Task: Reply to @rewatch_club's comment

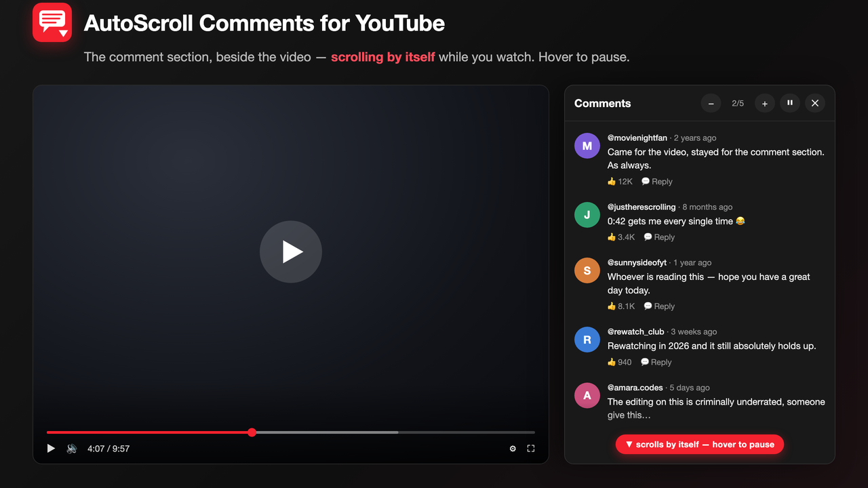Action: pos(656,362)
